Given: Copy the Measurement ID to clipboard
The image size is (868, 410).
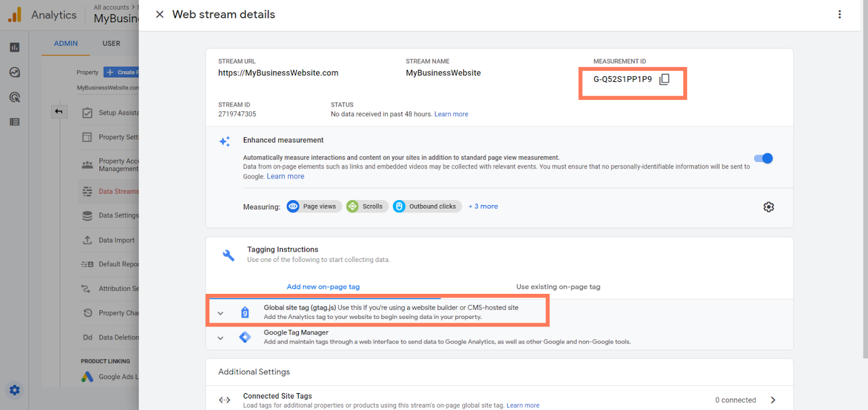Looking at the screenshot, I should tap(664, 80).
